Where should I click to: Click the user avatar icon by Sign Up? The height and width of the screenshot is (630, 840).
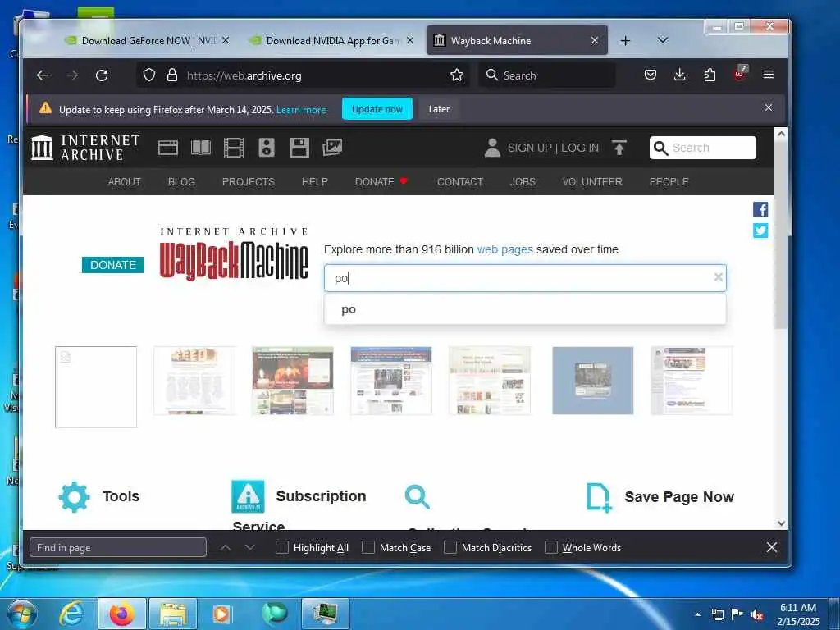tap(492, 148)
